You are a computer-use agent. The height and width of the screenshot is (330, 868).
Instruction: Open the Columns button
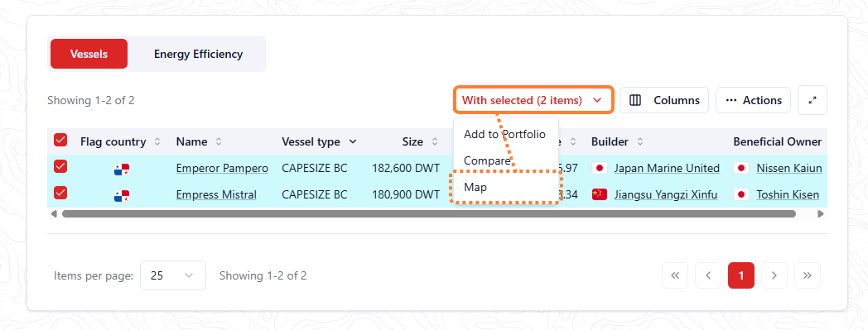664,100
